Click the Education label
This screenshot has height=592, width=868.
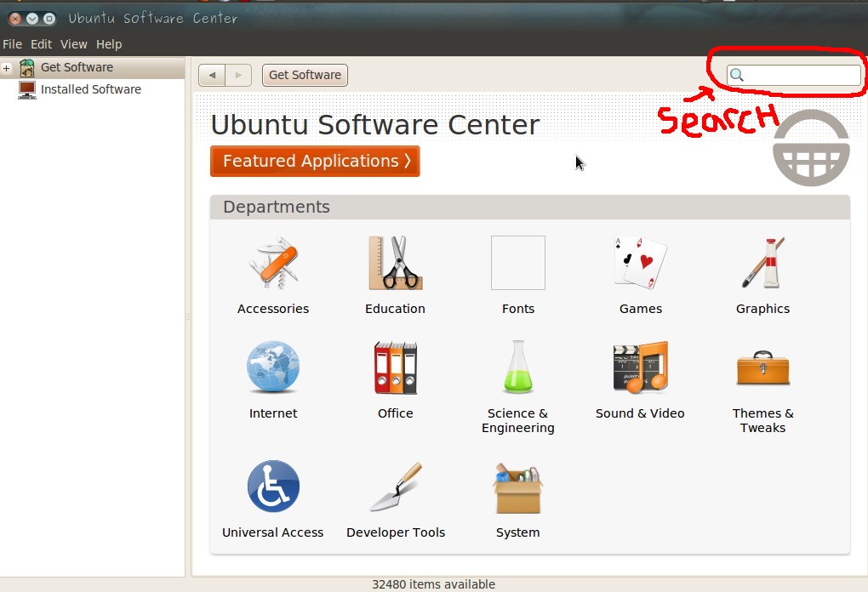(x=395, y=309)
